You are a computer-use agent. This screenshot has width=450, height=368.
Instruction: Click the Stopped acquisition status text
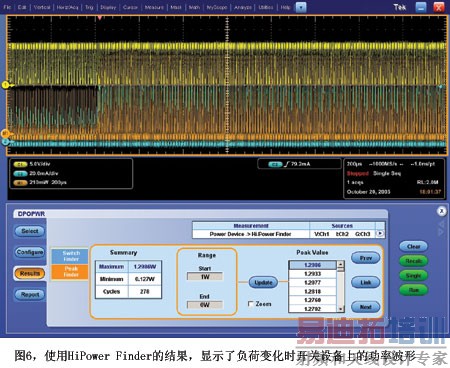[358, 173]
